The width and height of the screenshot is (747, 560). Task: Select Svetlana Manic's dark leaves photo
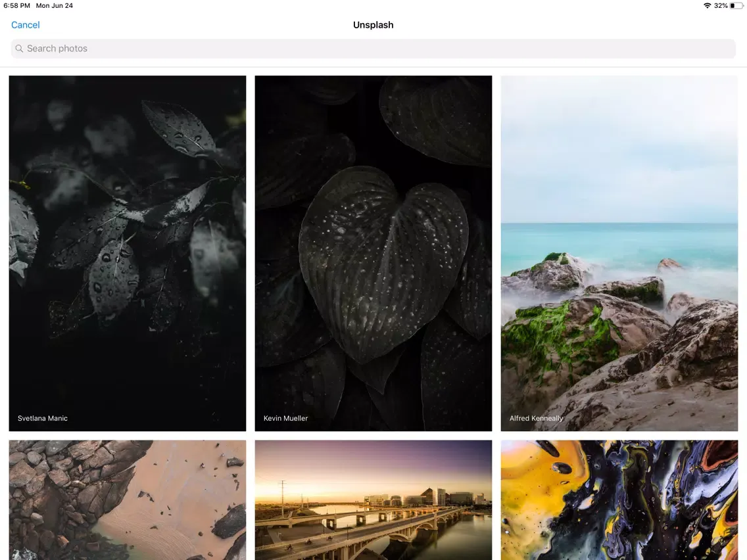(x=127, y=253)
